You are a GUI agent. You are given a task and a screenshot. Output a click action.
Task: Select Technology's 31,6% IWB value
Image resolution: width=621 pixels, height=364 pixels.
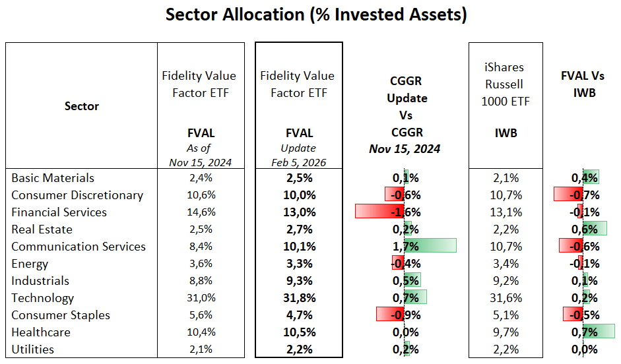[x=506, y=298]
